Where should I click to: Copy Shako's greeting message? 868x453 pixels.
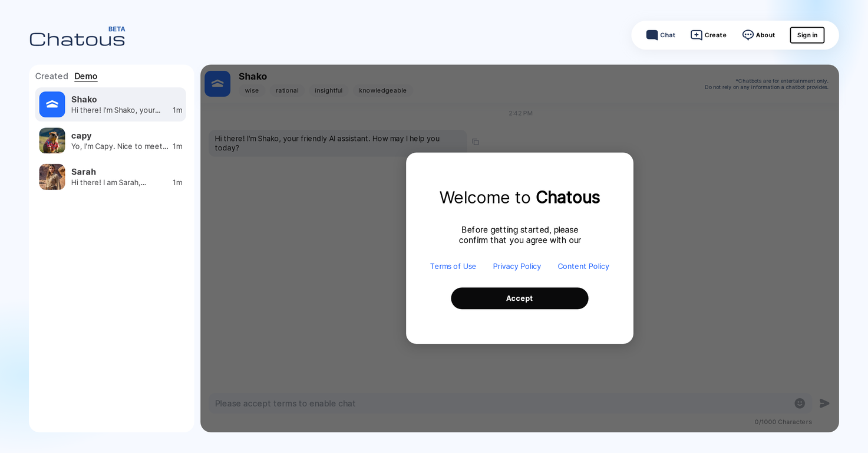click(x=476, y=142)
